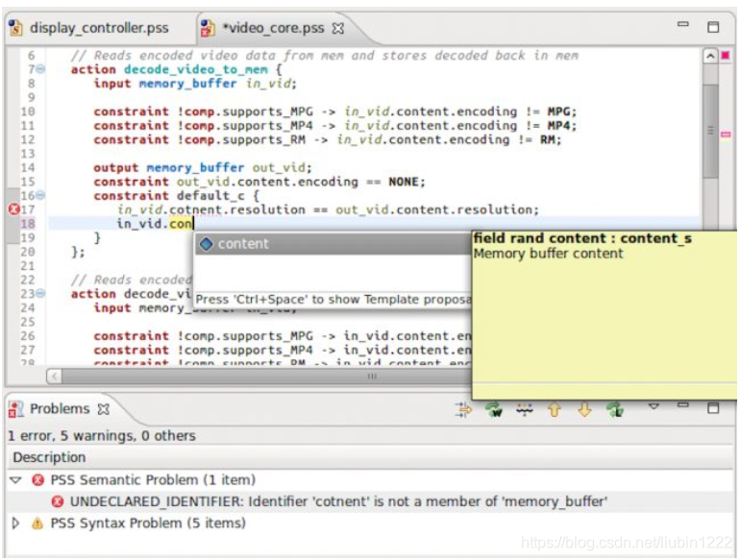This screenshot has height=560, width=741.
Task: Click 'in_vid' on line 8
Action: (x=268, y=84)
